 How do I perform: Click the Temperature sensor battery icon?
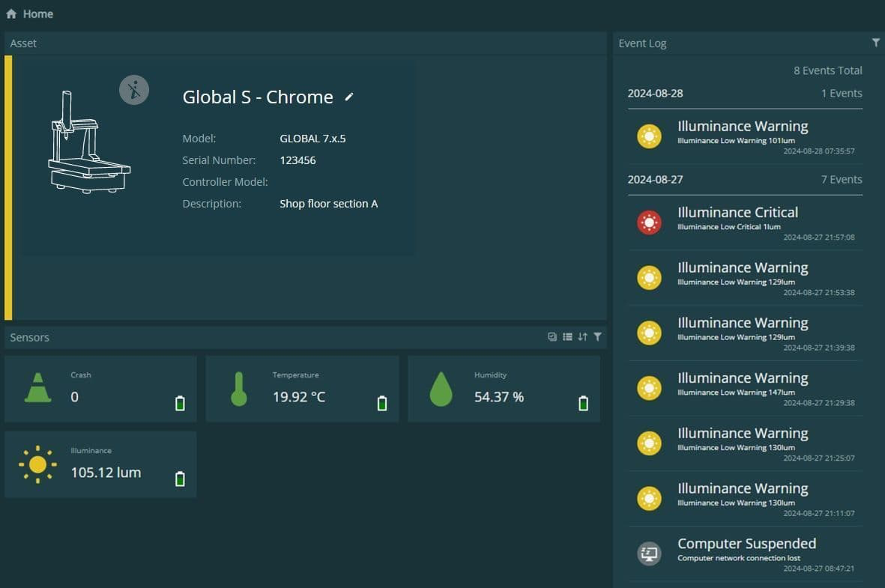[381, 403]
